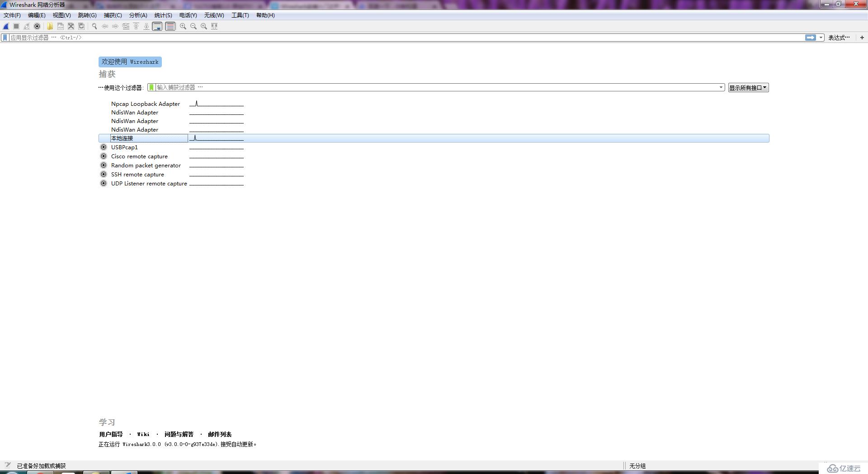Start capturing packets with the shark fin icon
This screenshot has width=868, height=474.
tap(6, 26)
